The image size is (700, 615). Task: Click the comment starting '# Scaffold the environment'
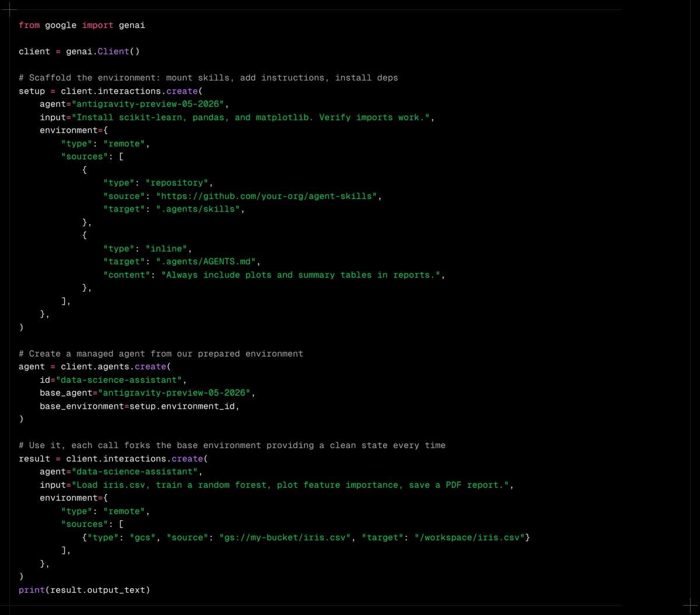click(x=208, y=78)
